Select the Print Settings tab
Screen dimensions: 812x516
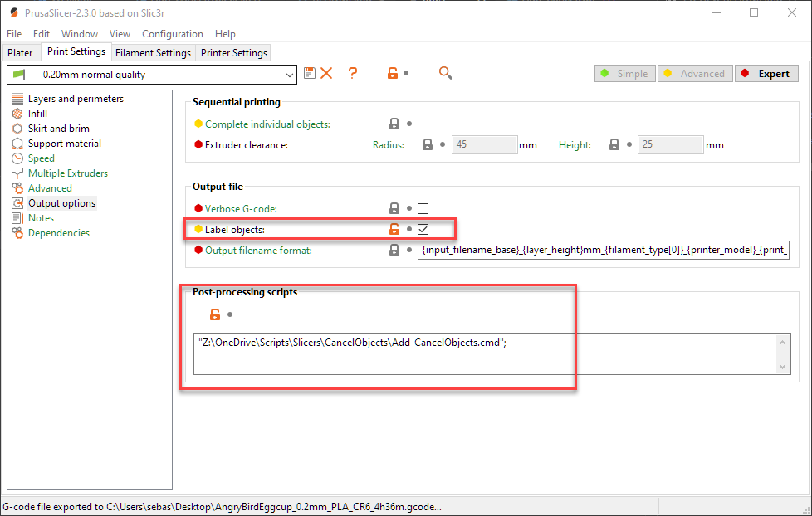[x=76, y=51]
